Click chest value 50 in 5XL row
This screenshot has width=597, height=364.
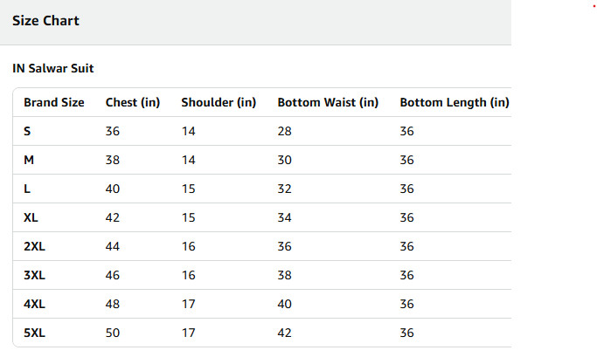(x=112, y=333)
